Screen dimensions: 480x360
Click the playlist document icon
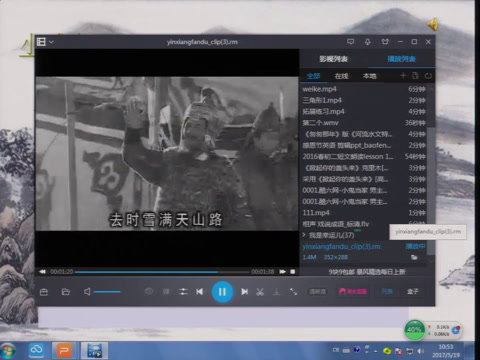point(415,76)
